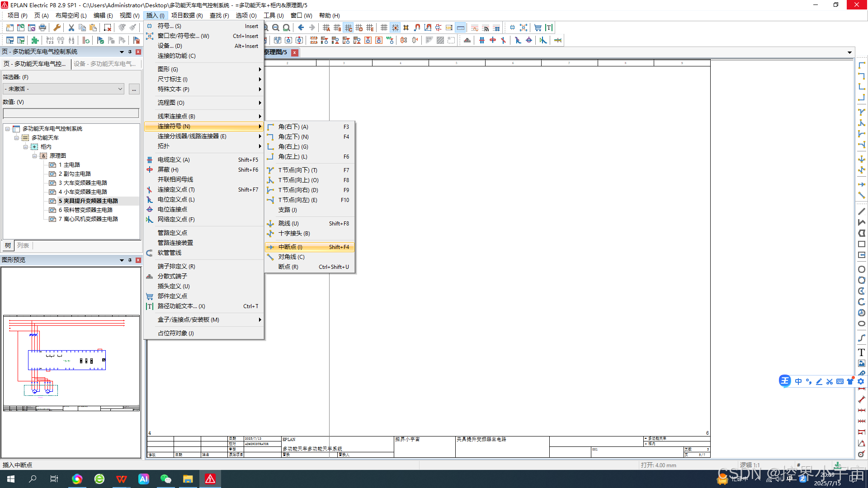Choose 电缆定义 (A) menu entry
The image size is (868, 488).
pos(204,160)
